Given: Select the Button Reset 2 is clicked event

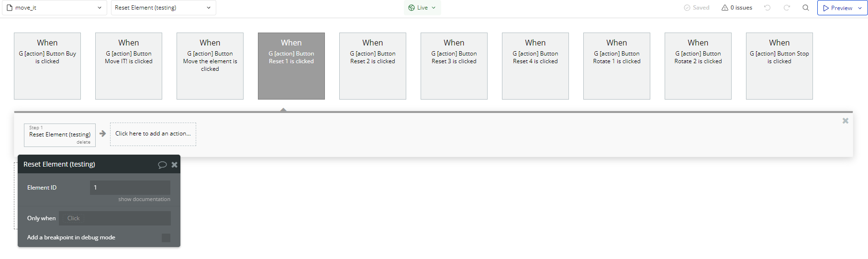Looking at the screenshot, I should pos(373,66).
